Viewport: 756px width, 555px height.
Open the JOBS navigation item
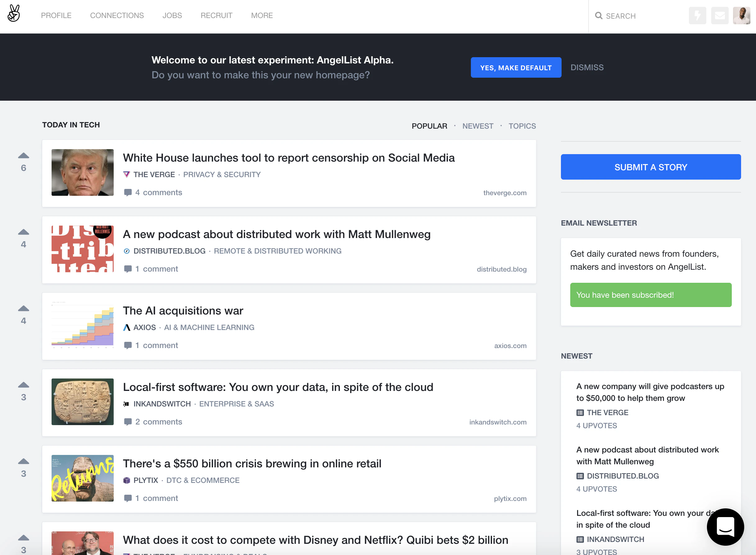pyautogui.click(x=172, y=16)
